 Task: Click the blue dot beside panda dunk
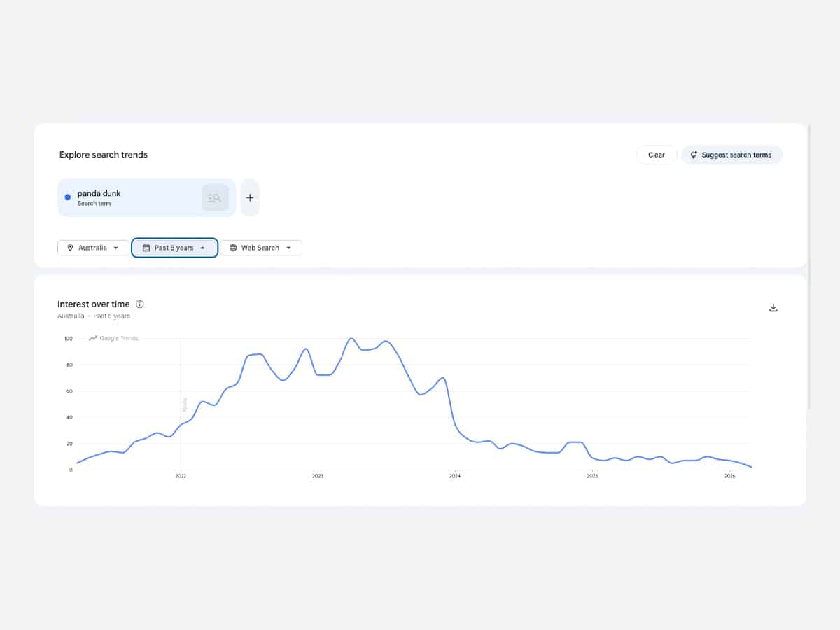pos(68,197)
